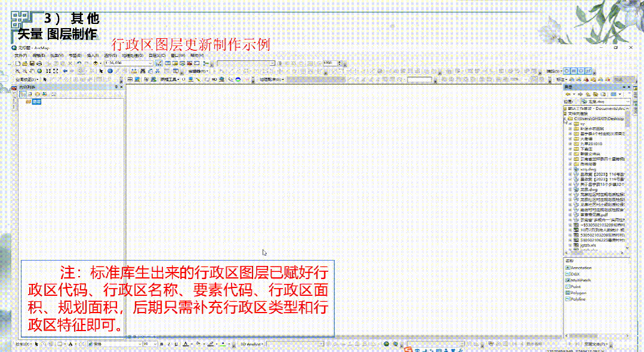Open the 宋体 font name combo box
This screenshot has width=644, height=352.
click(115, 344)
